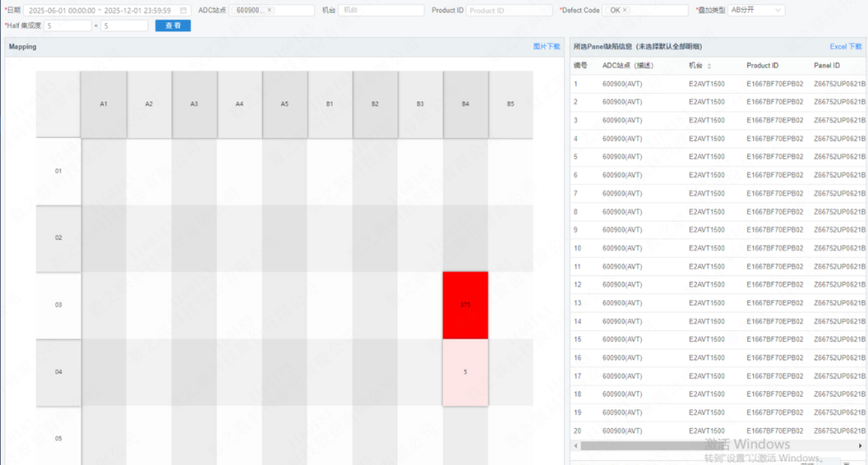The height and width of the screenshot is (465, 868).
Task: Click the B4 column header
Action: (465, 104)
